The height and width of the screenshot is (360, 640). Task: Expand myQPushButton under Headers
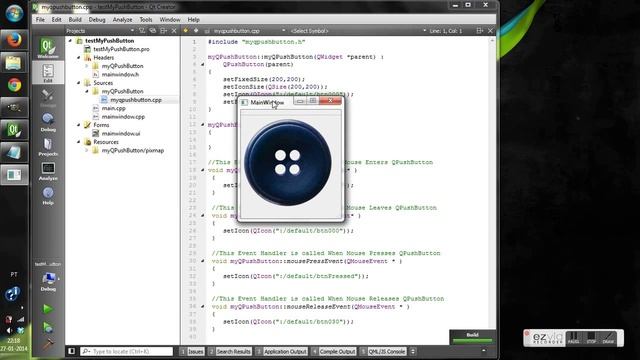pos(87,66)
